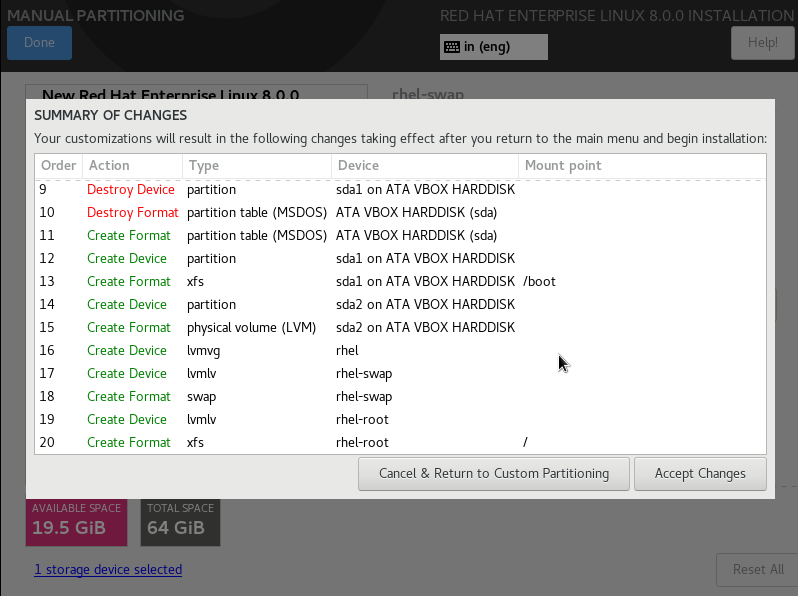Click 'physical volume (LVM)' type cell
Screen dimensions: 798x596
[251, 328]
